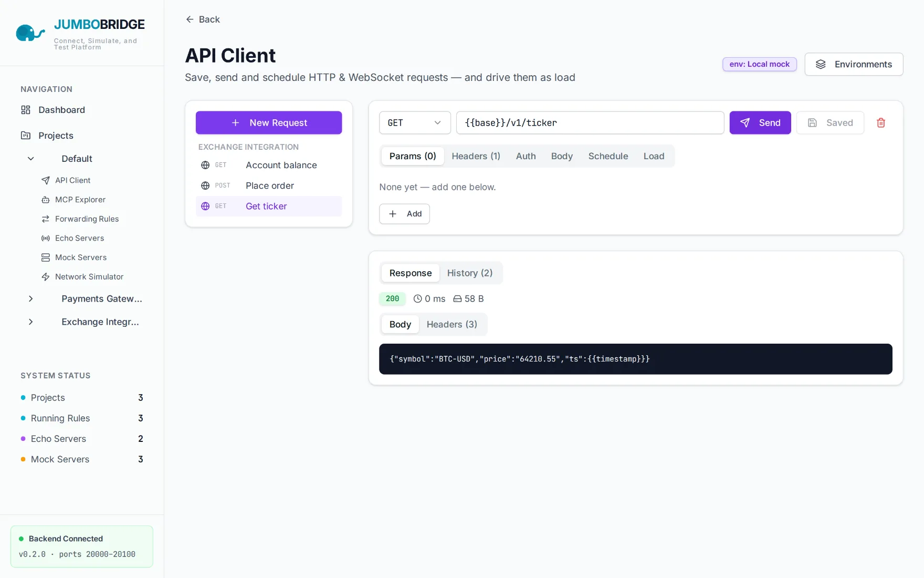924x578 pixels.
Task: Click the plus icon in New Request
Action: click(x=236, y=123)
